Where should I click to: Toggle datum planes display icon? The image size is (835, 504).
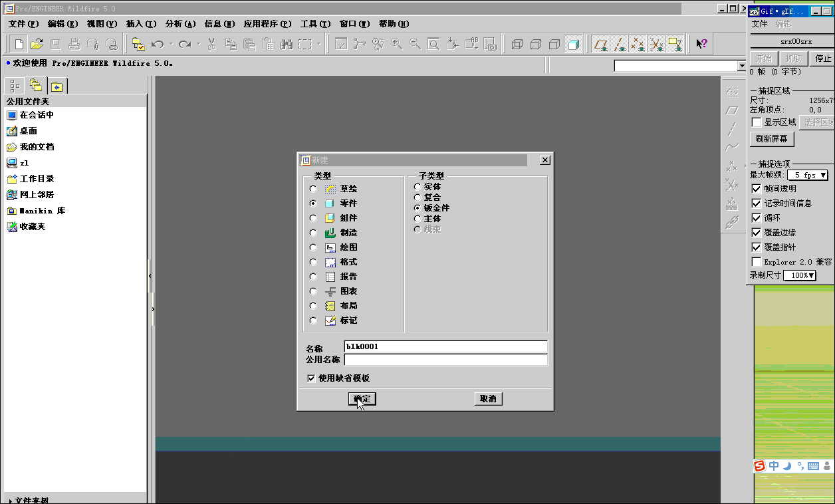[601, 44]
